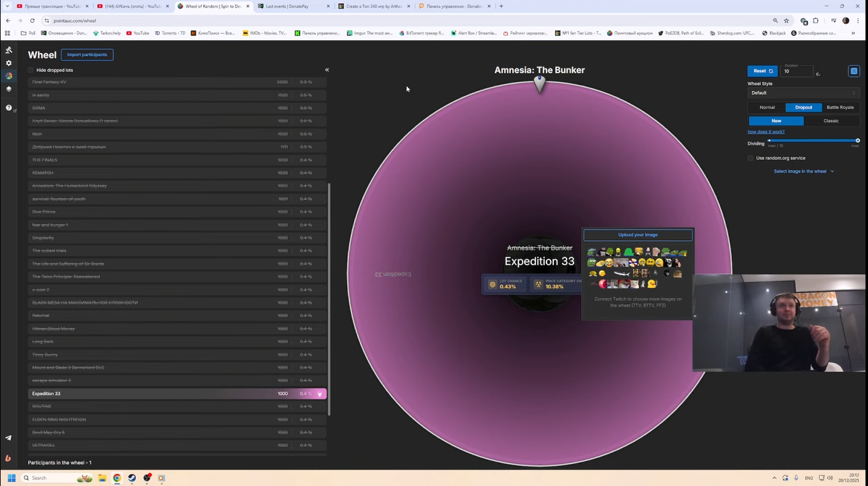Show more bookmarks with the overflow chevron
The height and width of the screenshot is (486, 868).
tap(853, 33)
